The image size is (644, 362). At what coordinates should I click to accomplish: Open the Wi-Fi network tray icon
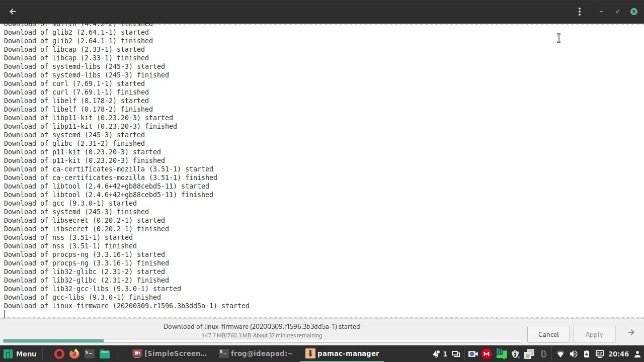pos(560,354)
